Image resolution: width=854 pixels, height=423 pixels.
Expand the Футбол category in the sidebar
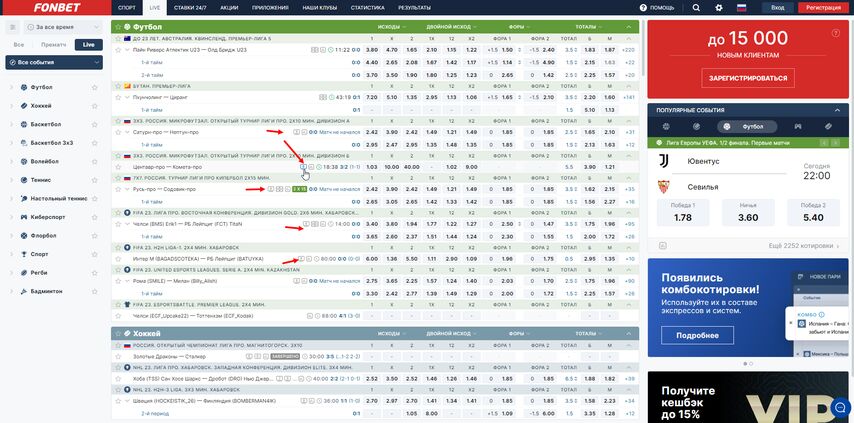pos(12,87)
